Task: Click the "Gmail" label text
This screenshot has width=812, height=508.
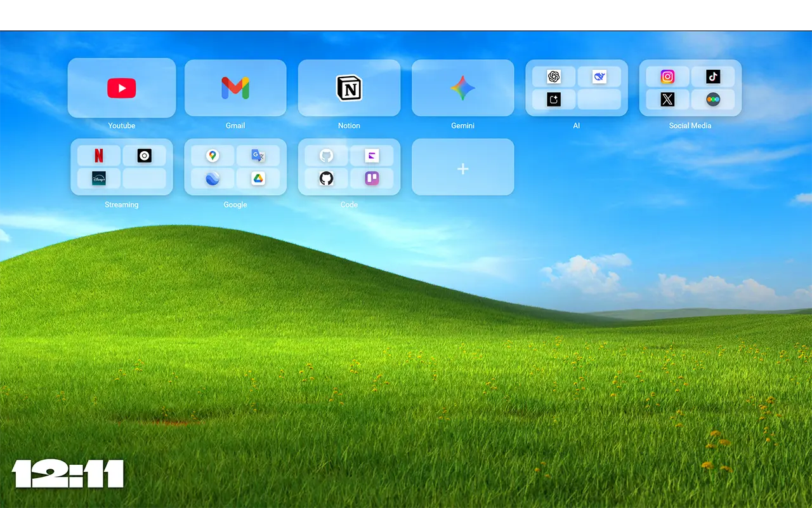Action: click(x=235, y=126)
